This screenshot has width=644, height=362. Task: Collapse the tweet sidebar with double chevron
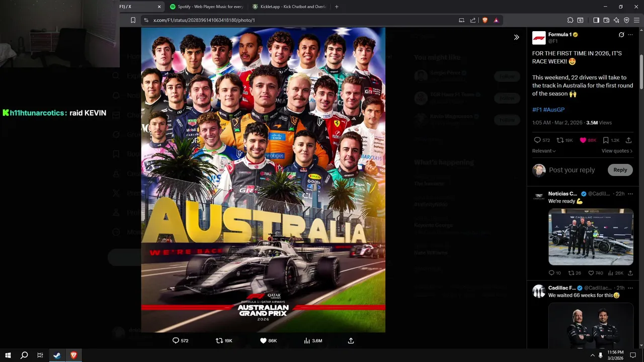516,37
